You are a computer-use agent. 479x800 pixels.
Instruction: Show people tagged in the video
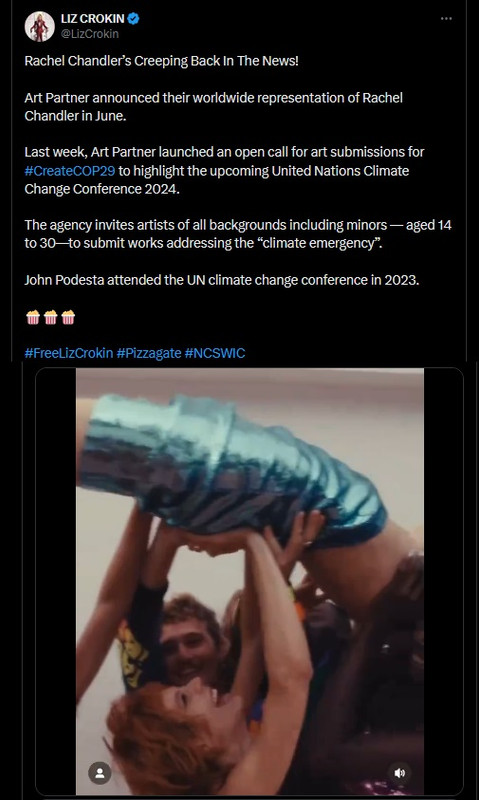[100, 773]
